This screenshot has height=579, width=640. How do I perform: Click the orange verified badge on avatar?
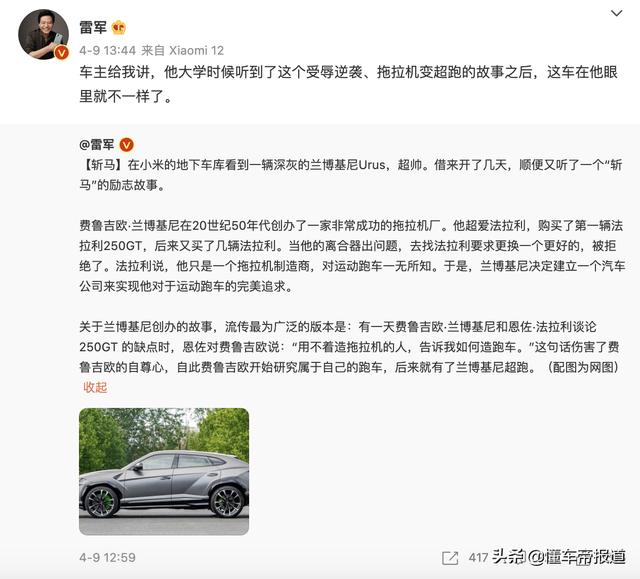[x=62, y=52]
